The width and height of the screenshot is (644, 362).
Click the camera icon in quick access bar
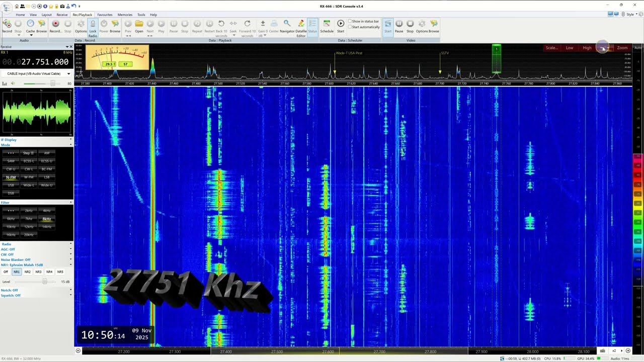click(x=62, y=6)
